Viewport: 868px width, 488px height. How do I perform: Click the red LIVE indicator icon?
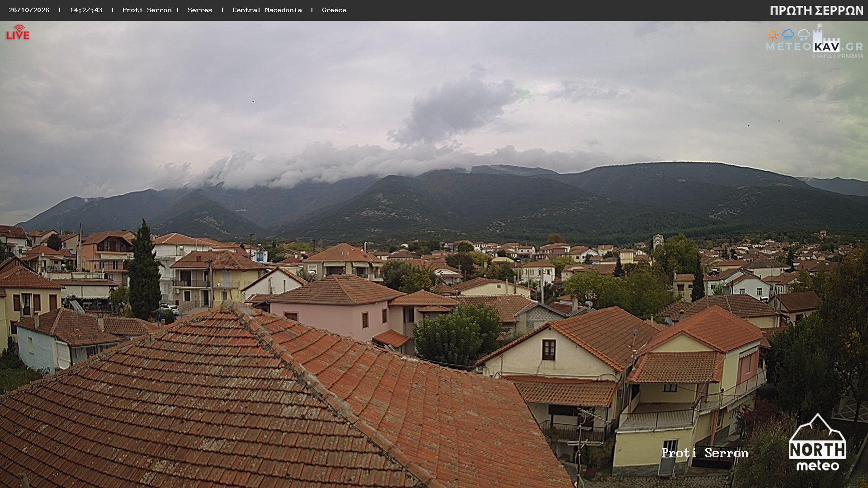point(18,33)
